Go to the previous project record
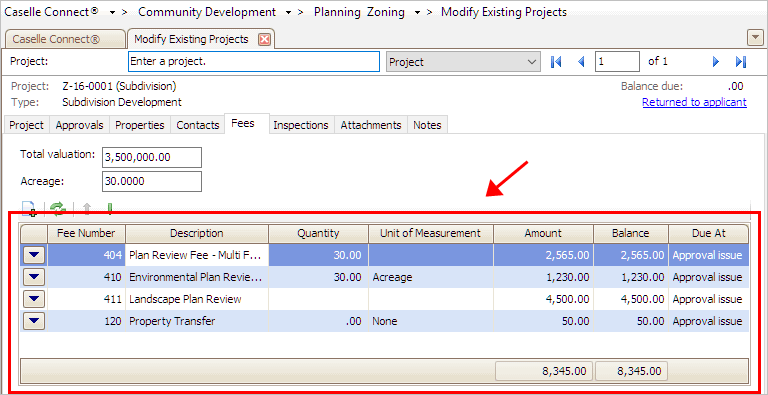This screenshot has height=395, width=768. click(x=581, y=62)
